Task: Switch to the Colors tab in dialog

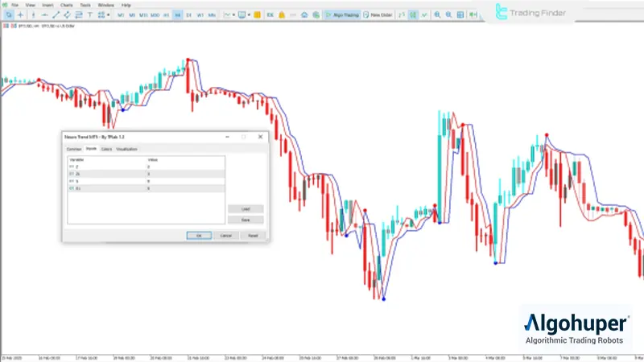Action: pyautogui.click(x=106, y=150)
